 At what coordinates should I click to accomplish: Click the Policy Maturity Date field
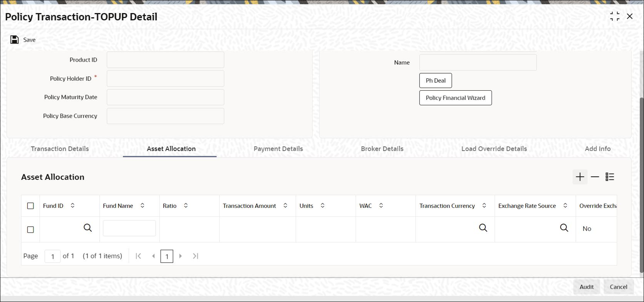(x=165, y=97)
